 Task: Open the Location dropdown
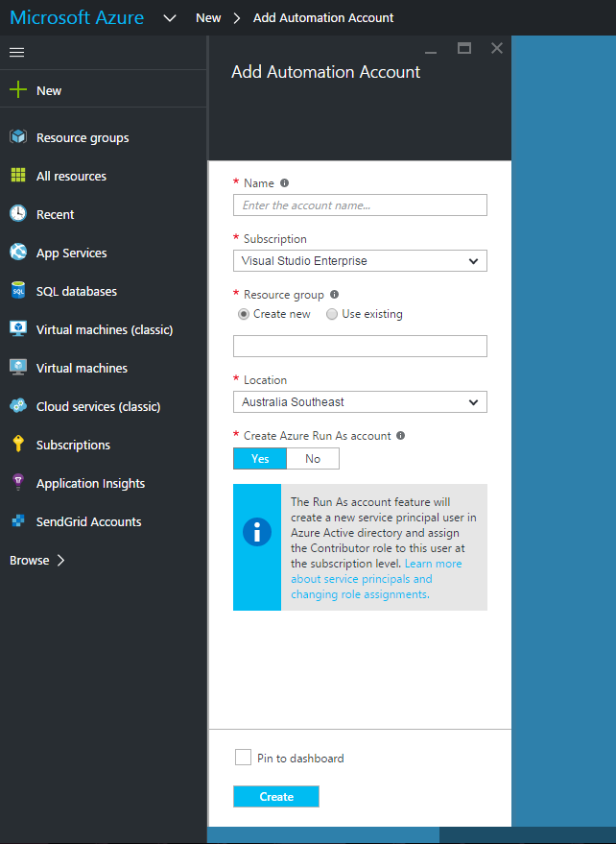click(360, 401)
